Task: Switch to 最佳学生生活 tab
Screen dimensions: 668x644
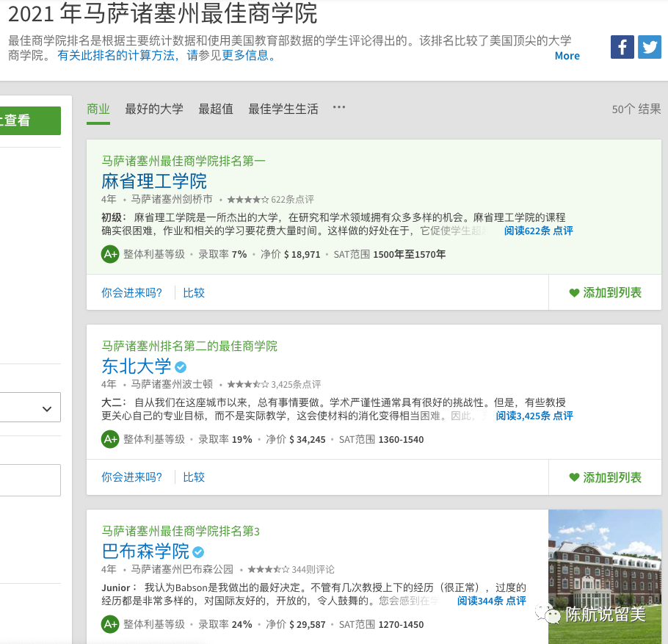Action: point(283,109)
